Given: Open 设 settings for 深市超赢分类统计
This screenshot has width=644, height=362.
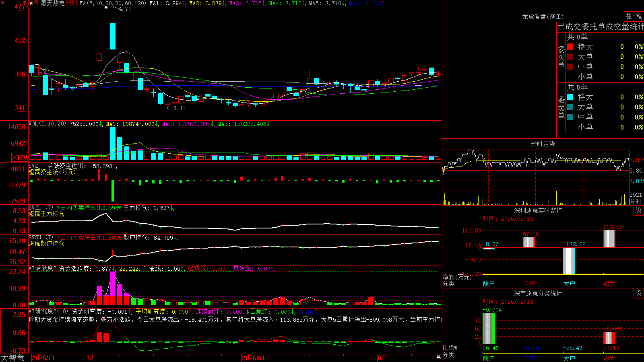Looking at the screenshot, I should [638, 293].
